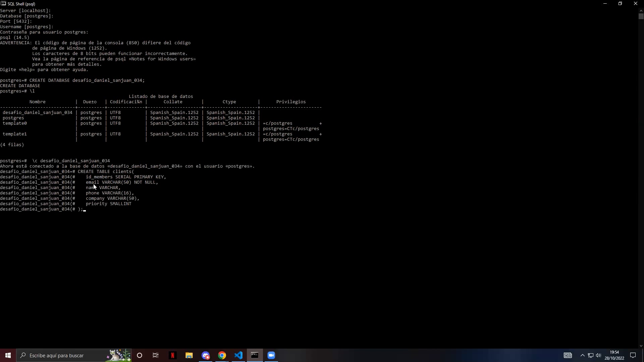Expand the hidden tray icons chevron

pyautogui.click(x=582, y=356)
